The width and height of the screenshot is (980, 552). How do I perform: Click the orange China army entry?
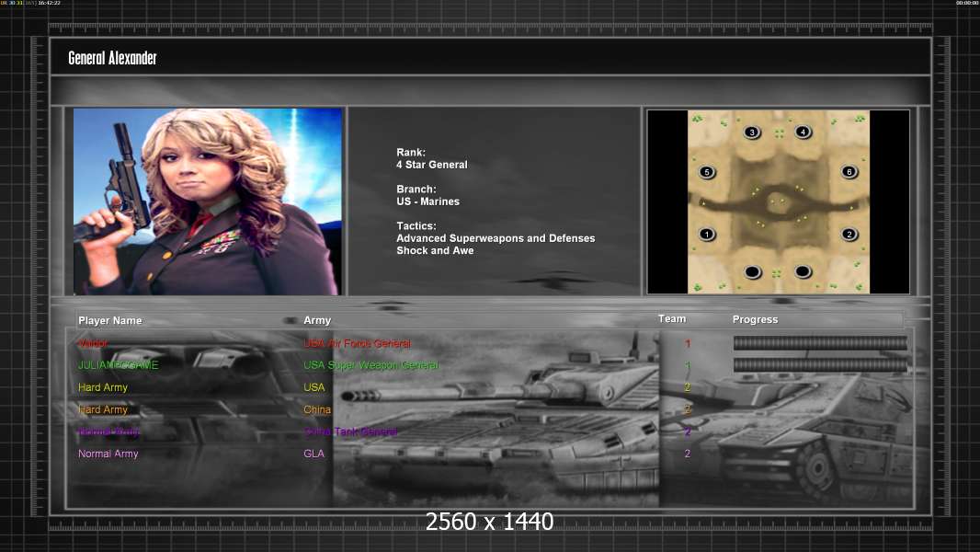(317, 409)
